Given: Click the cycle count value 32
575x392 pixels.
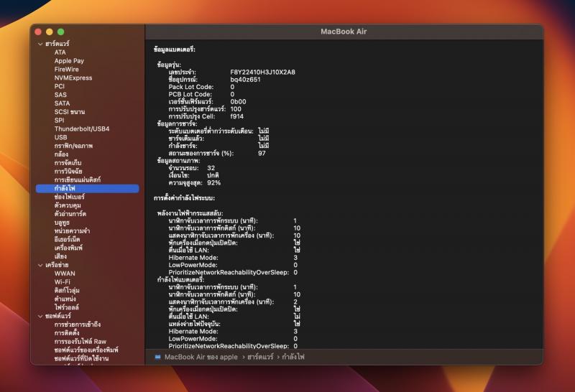Looking at the screenshot, I should tap(211, 168).
